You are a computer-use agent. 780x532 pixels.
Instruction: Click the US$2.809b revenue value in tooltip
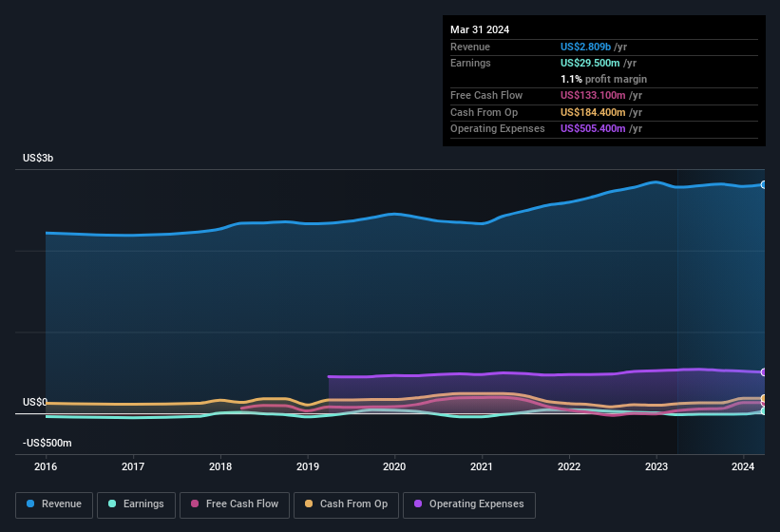click(585, 47)
